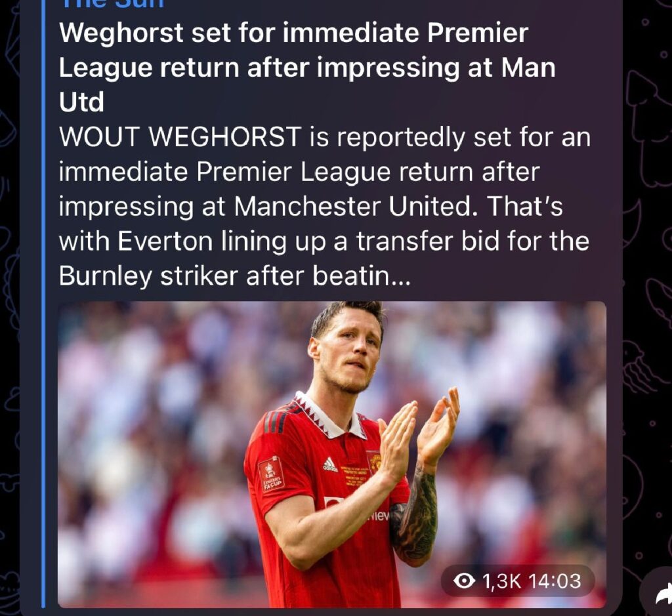Tap the truncated "beatin..." text ending
This screenshot has height=616, width=672.
362,276
